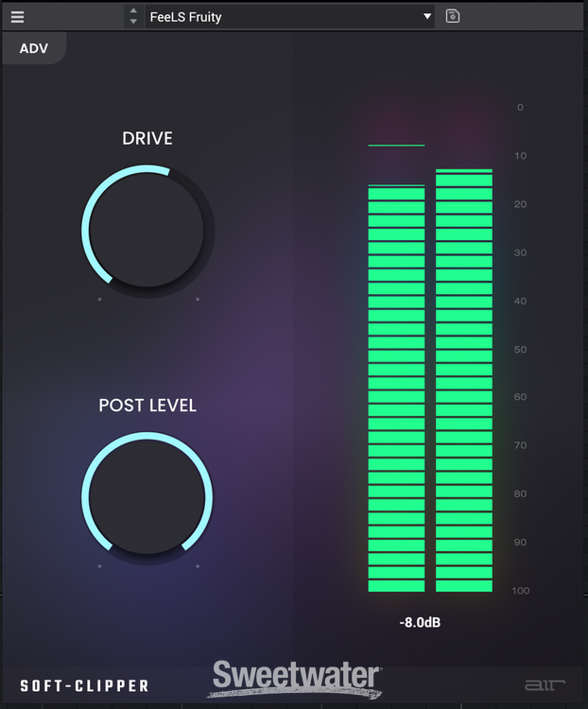Click the right channel level meter

464,380
